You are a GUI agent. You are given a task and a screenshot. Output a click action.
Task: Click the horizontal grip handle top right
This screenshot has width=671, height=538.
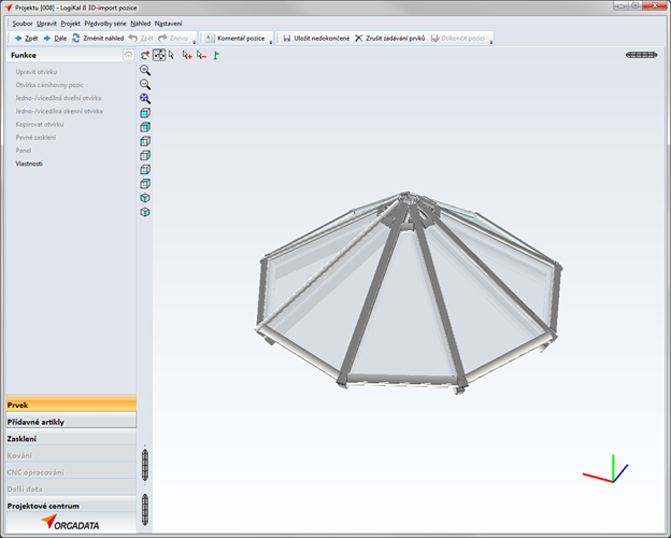[641, 55]
